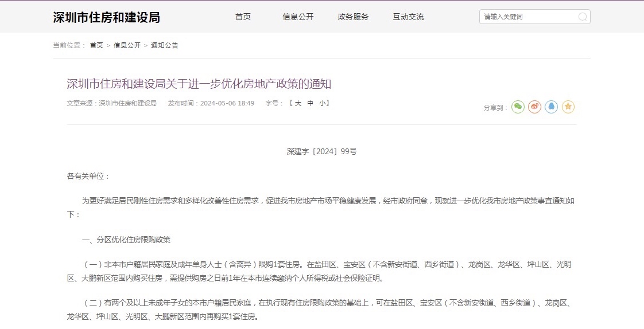Click the publish time 2024-05-06 18:49

(227, 104)
